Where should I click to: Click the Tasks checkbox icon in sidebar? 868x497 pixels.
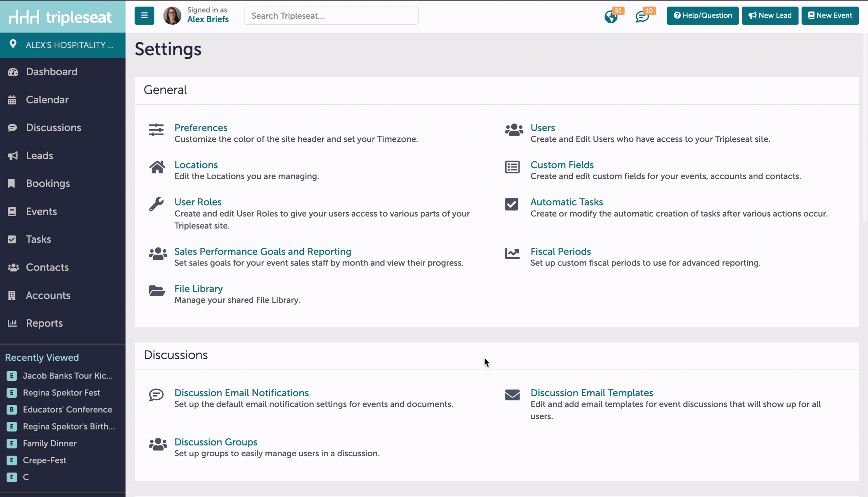pos(12,240)
